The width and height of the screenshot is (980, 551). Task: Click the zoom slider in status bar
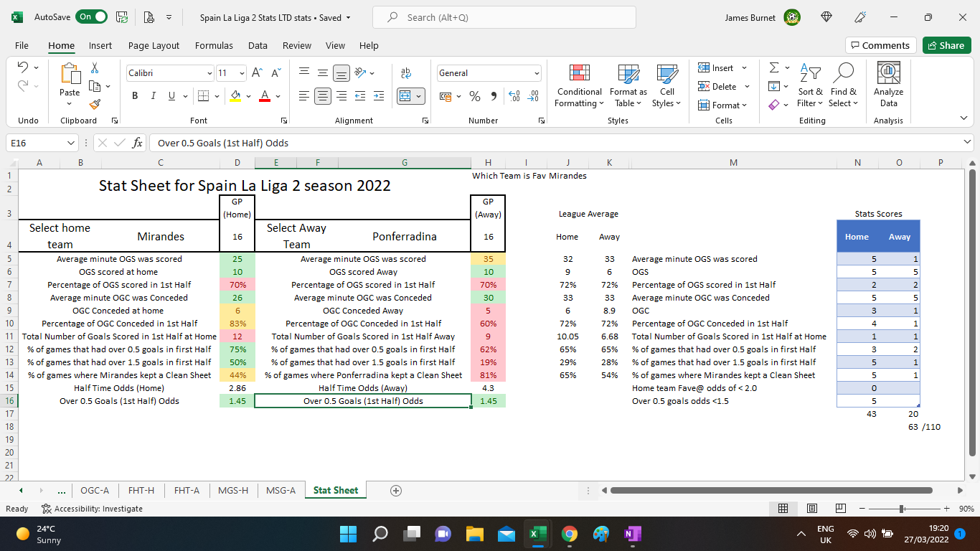tap(901, 509)
